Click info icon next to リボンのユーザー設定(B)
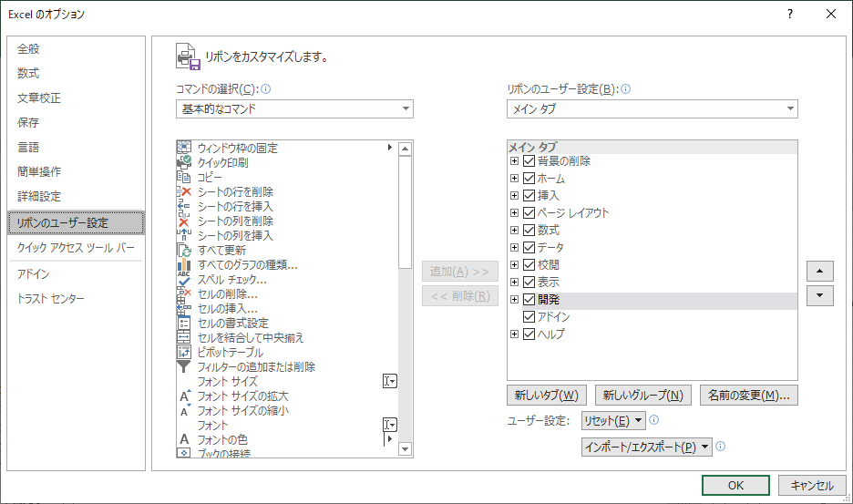Viewport: 853px width, 504px height. (x=625, y=88)
